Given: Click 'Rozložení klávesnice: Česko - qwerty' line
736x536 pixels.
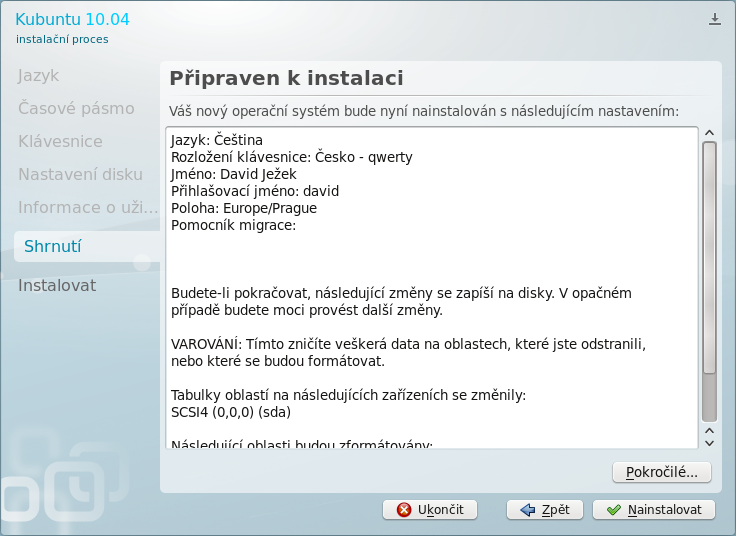Looking at the screenshot, I should 291,157.
